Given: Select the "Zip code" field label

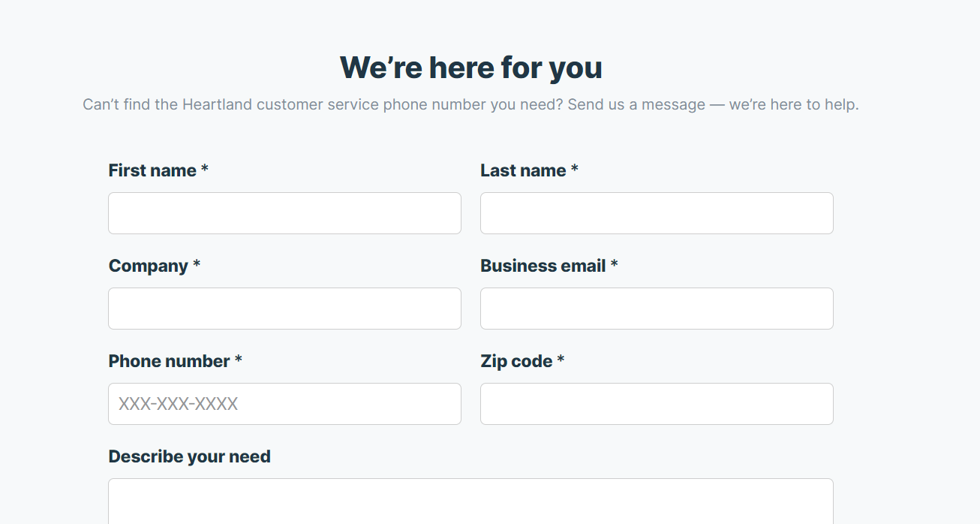Looking at the screenshot, I should coord(516,361).
